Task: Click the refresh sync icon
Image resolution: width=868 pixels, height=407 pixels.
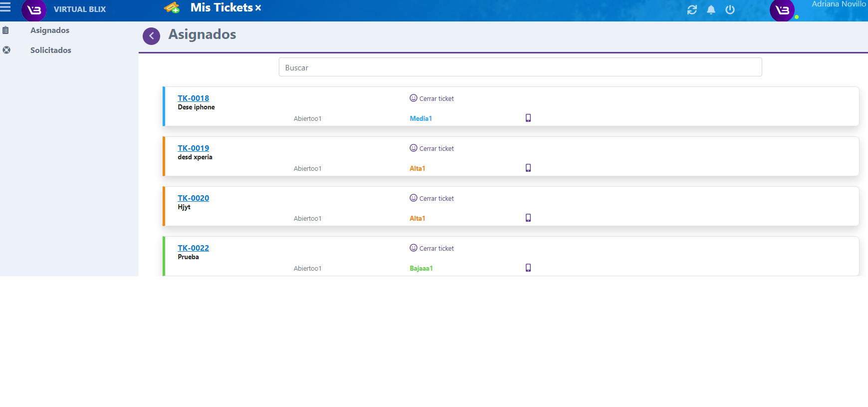Action: point(692,10)
